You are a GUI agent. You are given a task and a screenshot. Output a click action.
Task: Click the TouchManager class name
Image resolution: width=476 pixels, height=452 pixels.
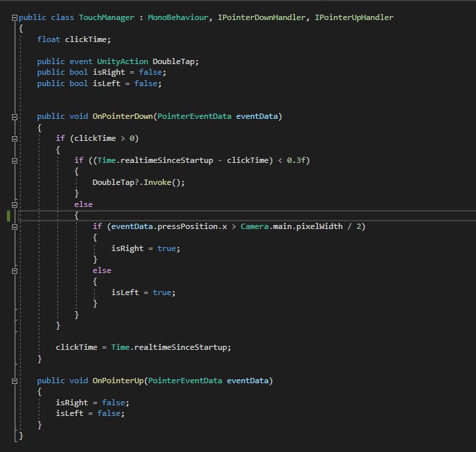click(106, 17)
